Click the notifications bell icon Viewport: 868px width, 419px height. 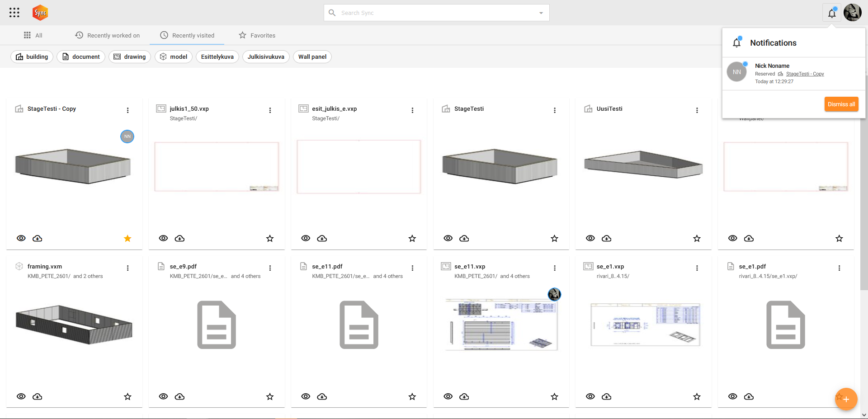point(831,13)
